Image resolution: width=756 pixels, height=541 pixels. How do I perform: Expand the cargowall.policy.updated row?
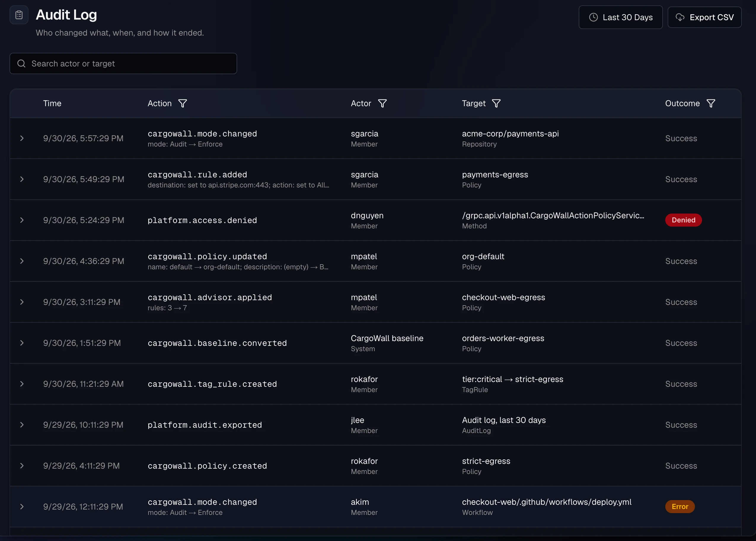(22, 261)
